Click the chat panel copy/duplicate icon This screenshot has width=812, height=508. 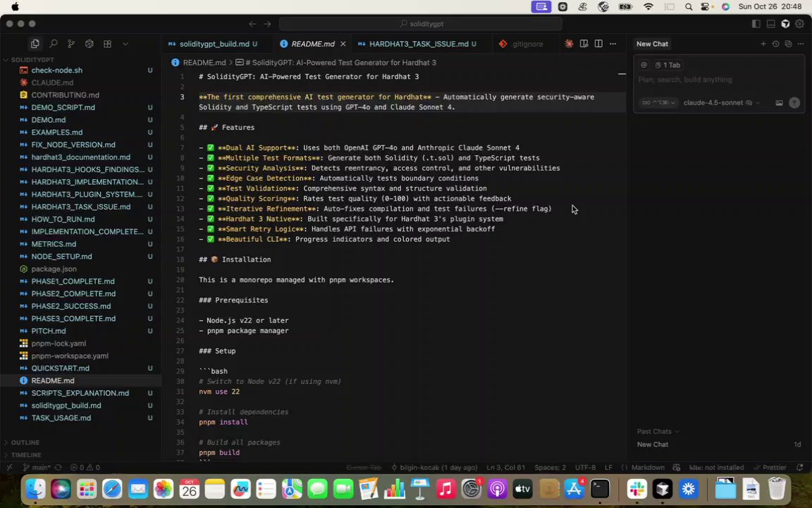[788, 44]
